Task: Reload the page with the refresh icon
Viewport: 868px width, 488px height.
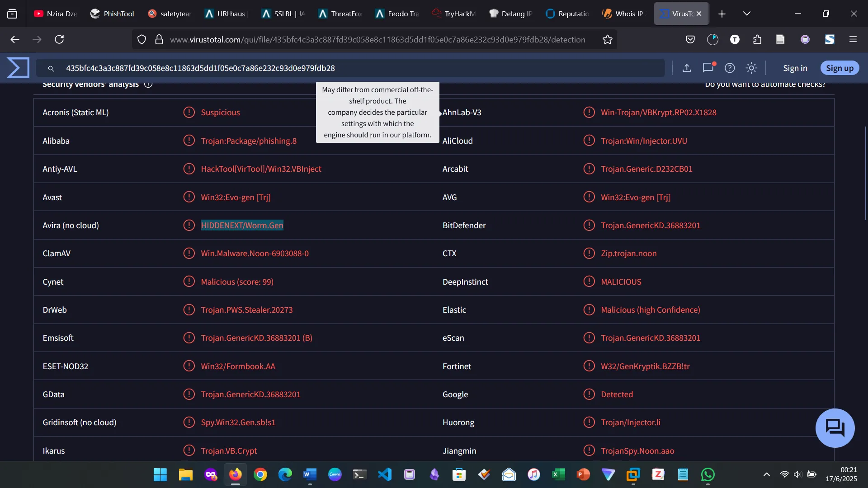Action: tap(59, 39)
